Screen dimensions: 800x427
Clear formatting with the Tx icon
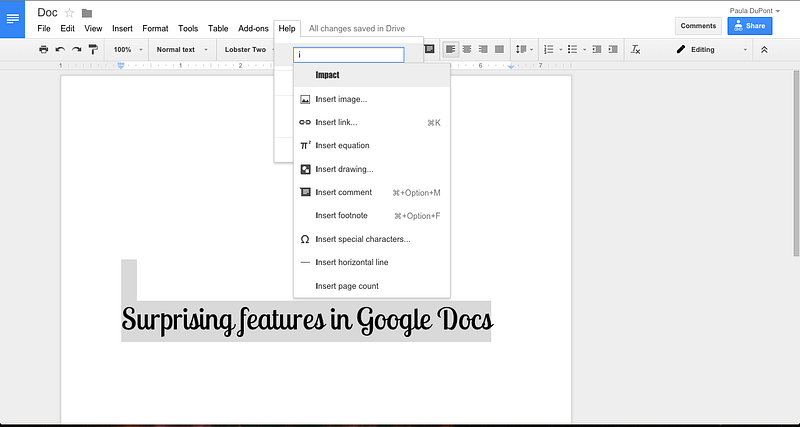pyautogui.click(x=636, y=49)
